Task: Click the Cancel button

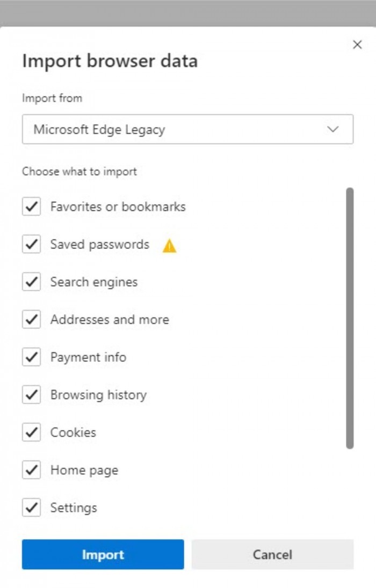Action: tap(272, 554)
